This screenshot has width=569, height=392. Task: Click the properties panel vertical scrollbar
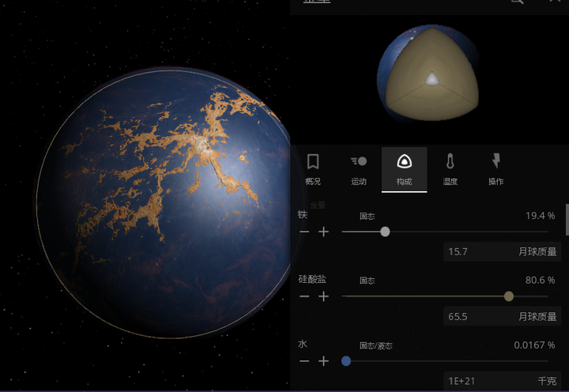567,220
